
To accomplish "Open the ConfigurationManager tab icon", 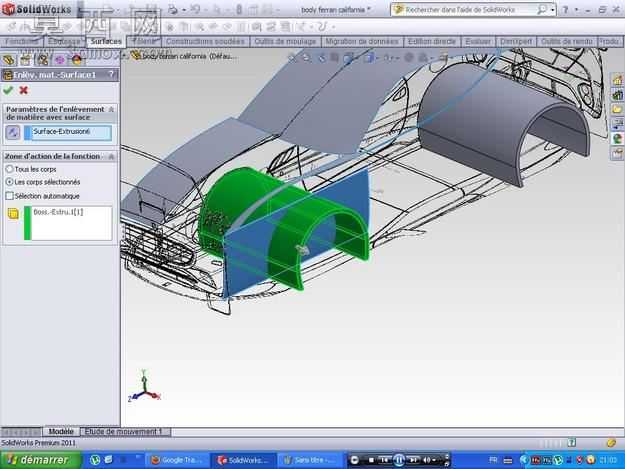I will 42,60.
